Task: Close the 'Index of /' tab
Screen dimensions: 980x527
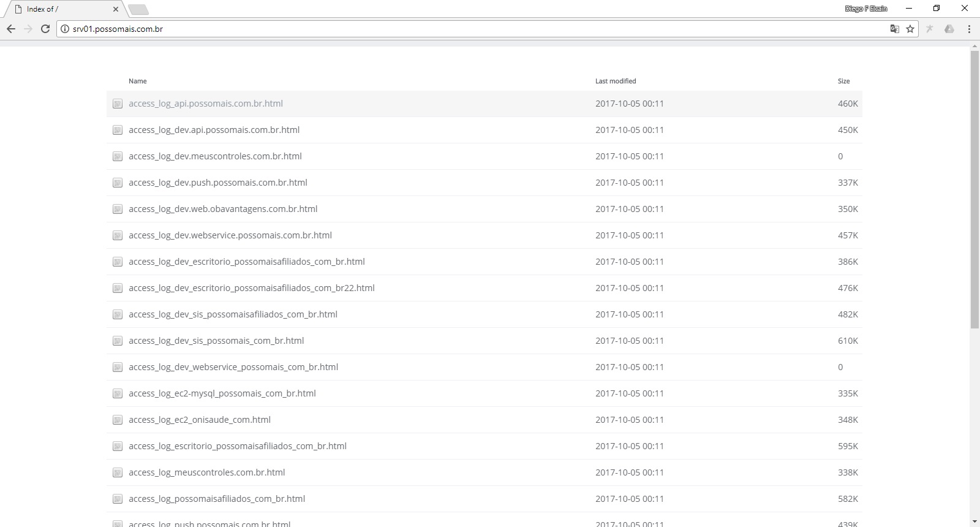Action: coord(116,9)
